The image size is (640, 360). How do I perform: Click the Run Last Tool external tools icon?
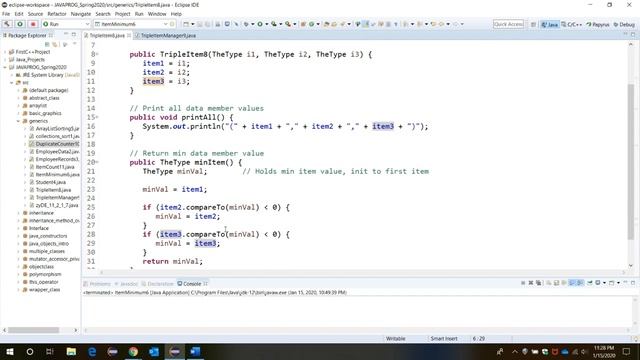tap(288, 24)
